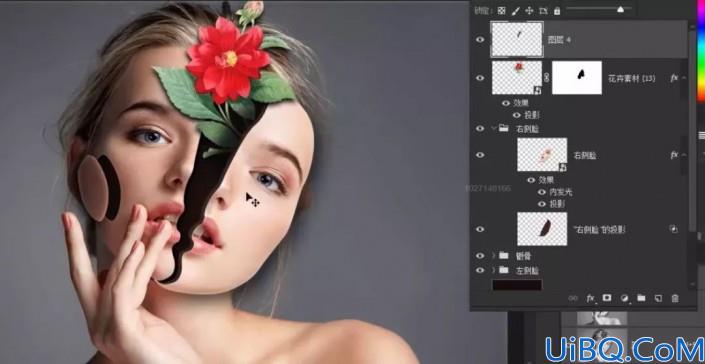The height and width of the screenshot is (364, 705).
Task: Toggle 投影 effect eye under 右侧脸 layer
Action: pyautogui.click(x=542, y=204)
